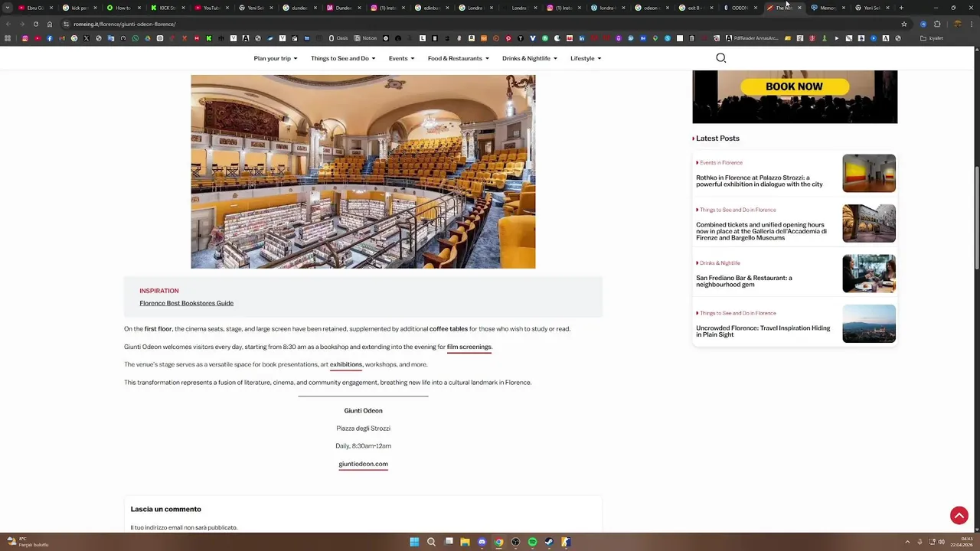Follow the film screenings link

click(469, 347)
